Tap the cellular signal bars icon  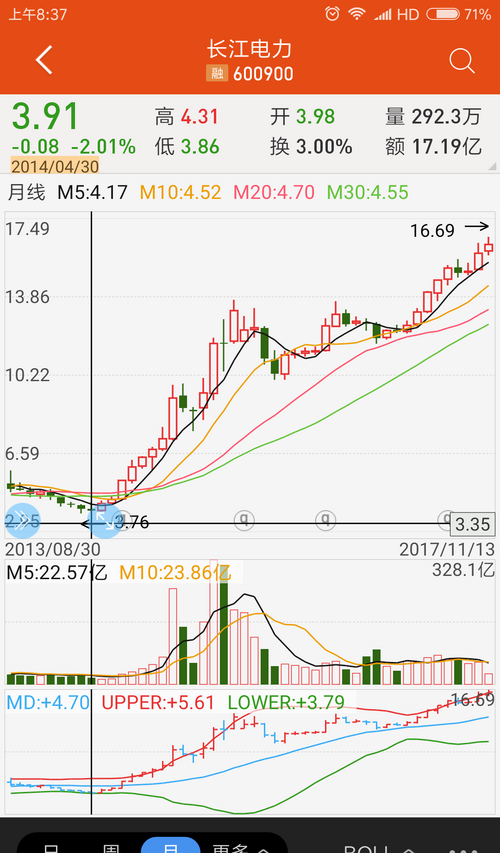click(382, 14)
